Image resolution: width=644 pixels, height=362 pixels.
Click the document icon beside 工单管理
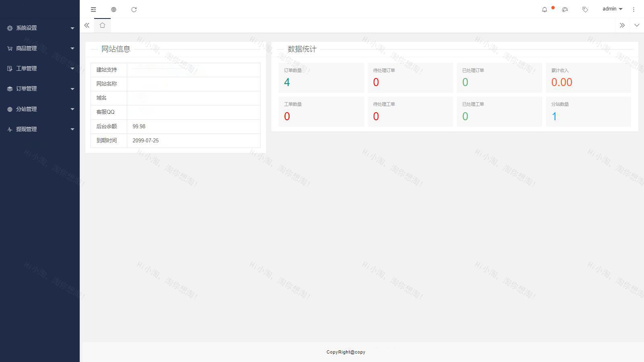[x=10, y=69]
